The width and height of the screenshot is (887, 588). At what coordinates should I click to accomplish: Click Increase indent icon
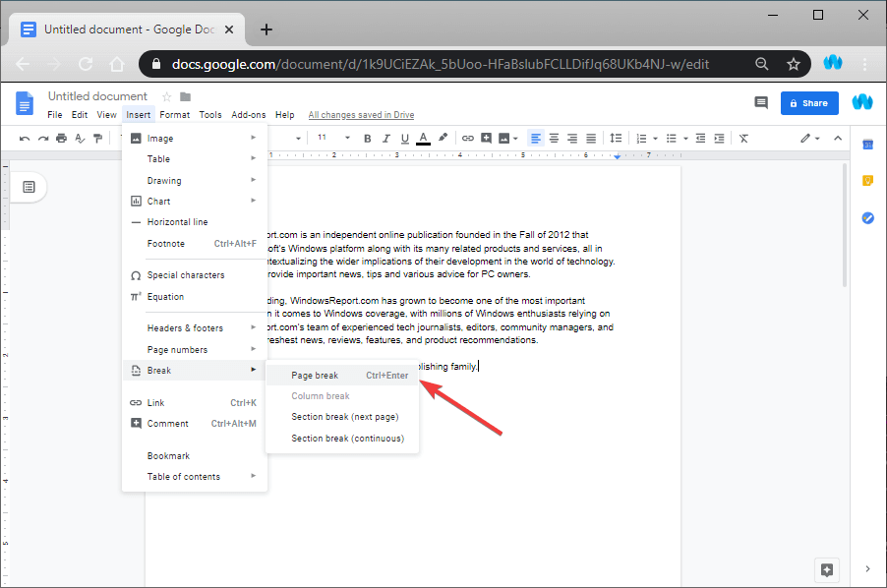tap(719, 139)
